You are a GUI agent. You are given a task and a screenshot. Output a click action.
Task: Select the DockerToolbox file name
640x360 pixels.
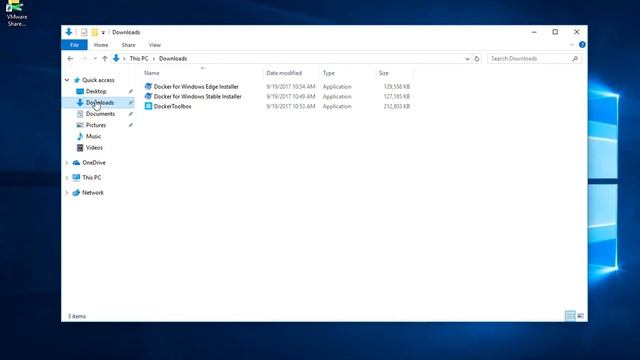point(173,107)
